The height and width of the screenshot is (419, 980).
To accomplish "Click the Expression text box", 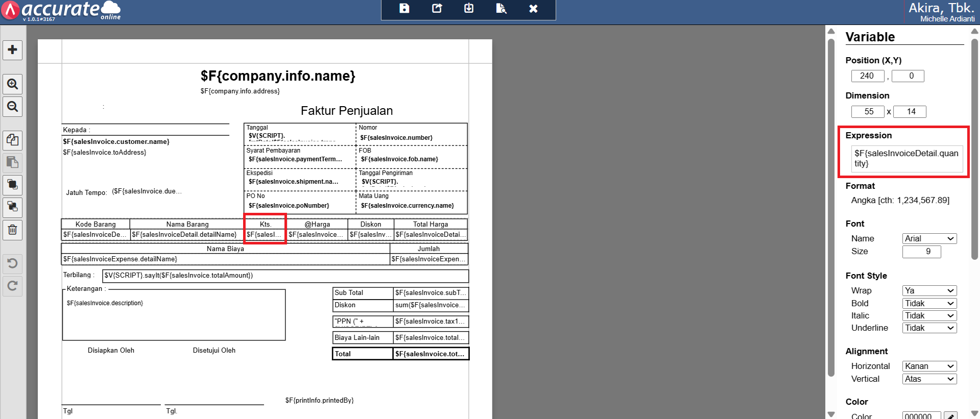I will pyautogui.click(x=906, y=159).
